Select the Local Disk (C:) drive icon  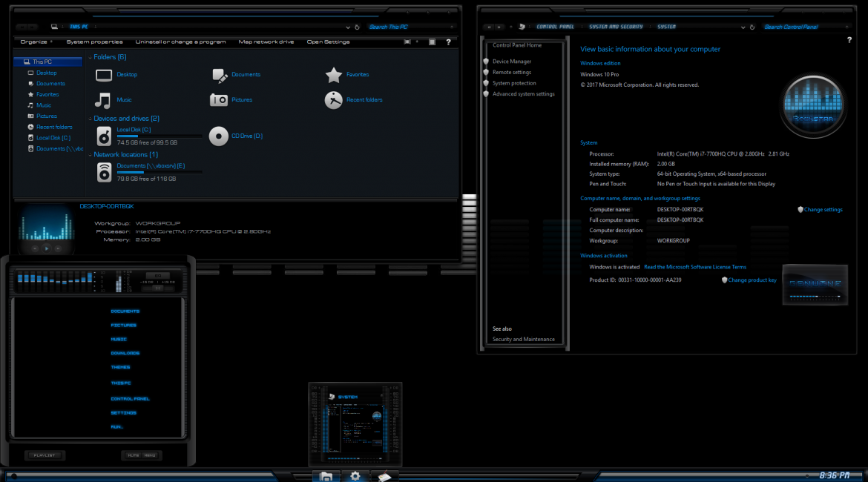coord(104,136)
